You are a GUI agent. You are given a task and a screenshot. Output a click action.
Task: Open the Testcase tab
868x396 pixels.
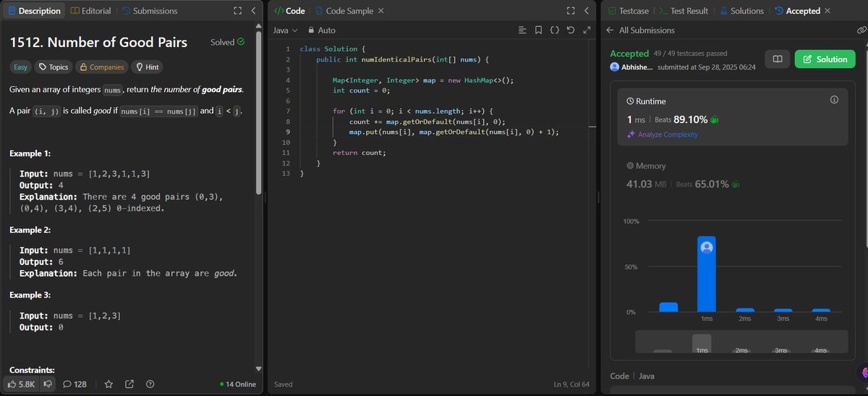point(628,11)
